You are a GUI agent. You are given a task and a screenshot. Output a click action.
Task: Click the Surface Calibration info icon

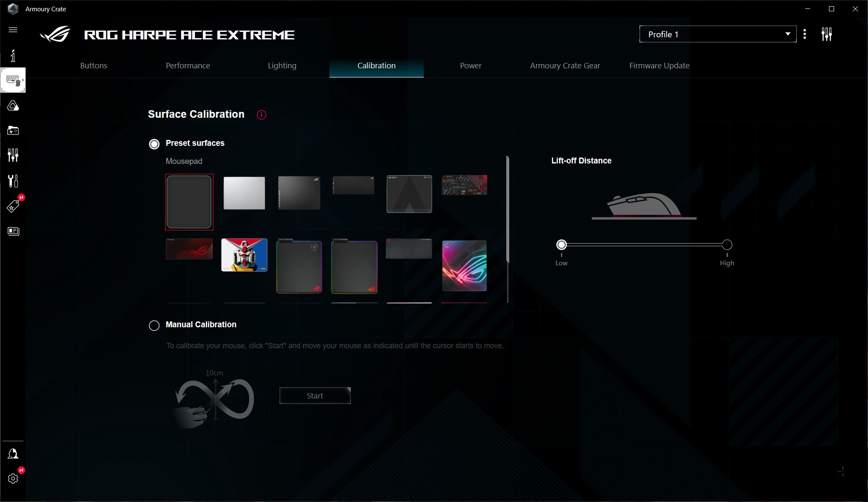click(262, 115)
